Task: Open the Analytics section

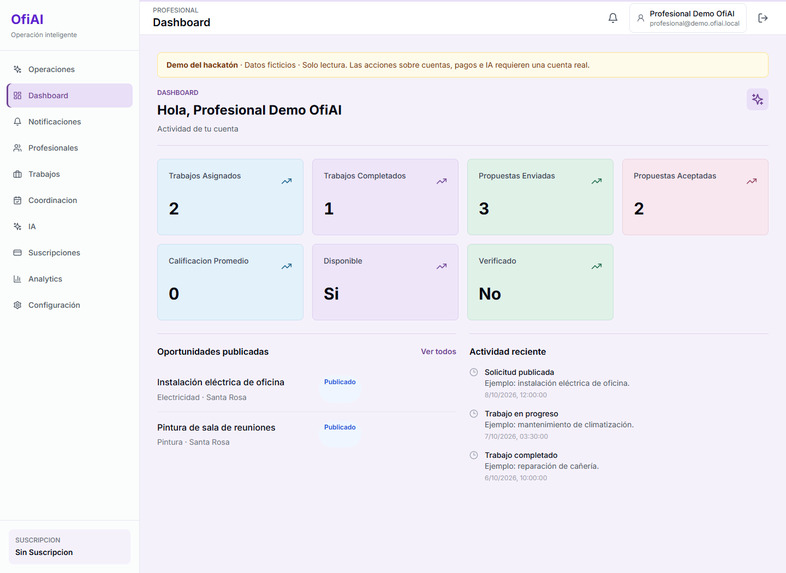Action: click(x=69, y=279)
